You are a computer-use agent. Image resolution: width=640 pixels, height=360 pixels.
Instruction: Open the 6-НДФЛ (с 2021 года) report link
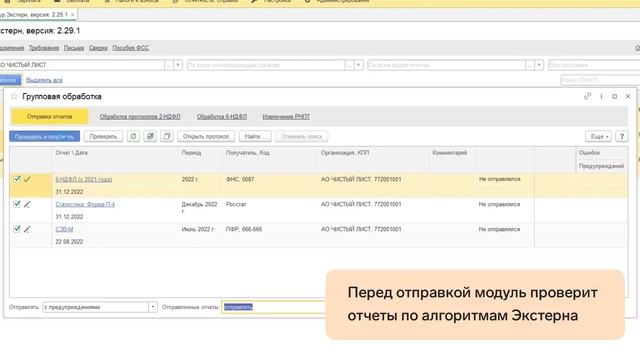84,179
